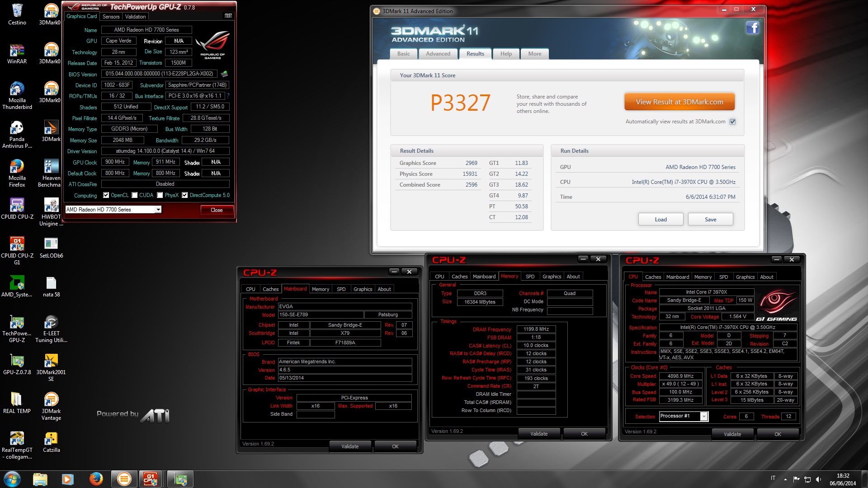This screenshot has height=488, width=868.
Task: Click GPU-Z screenshot camera icon
Action: click(228, 16)
